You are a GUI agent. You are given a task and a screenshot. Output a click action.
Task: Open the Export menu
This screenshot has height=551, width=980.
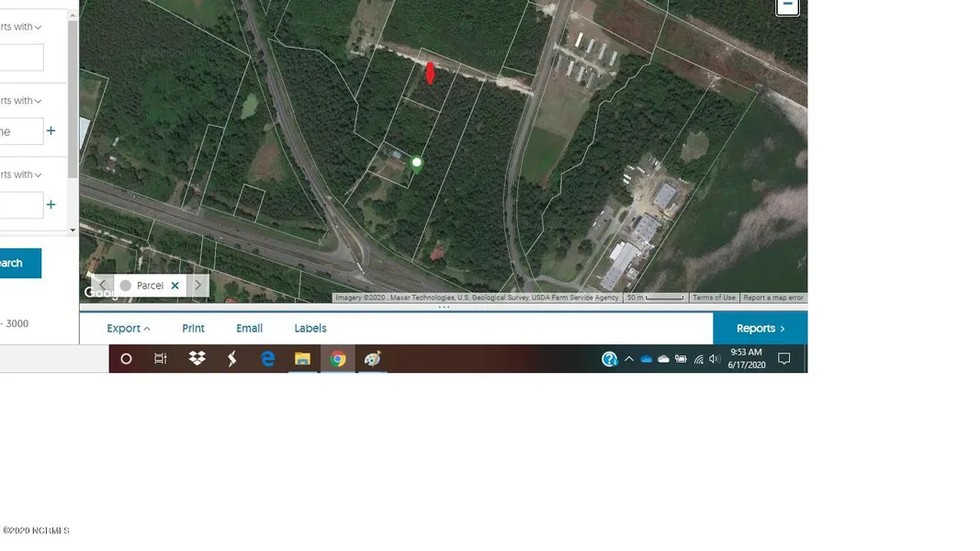point(128,329)
